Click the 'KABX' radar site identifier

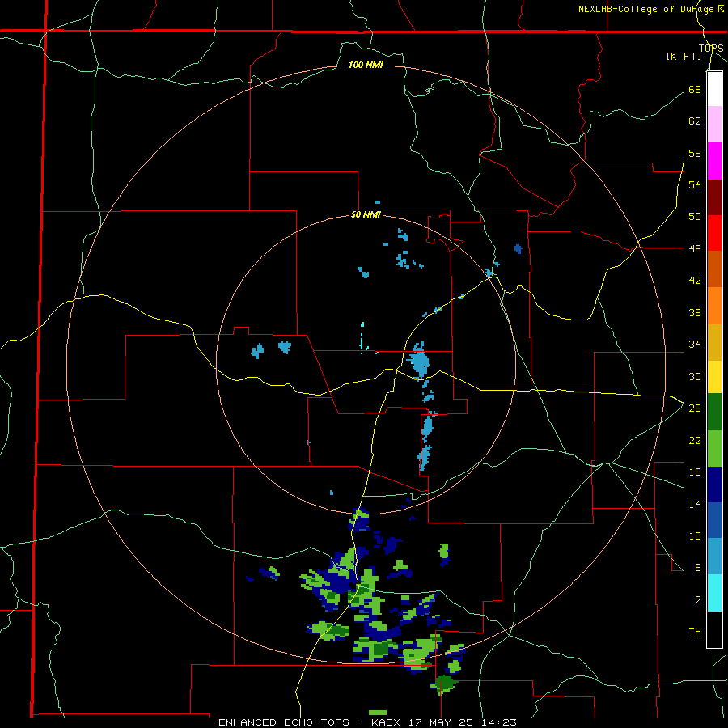tap(387, 722)
